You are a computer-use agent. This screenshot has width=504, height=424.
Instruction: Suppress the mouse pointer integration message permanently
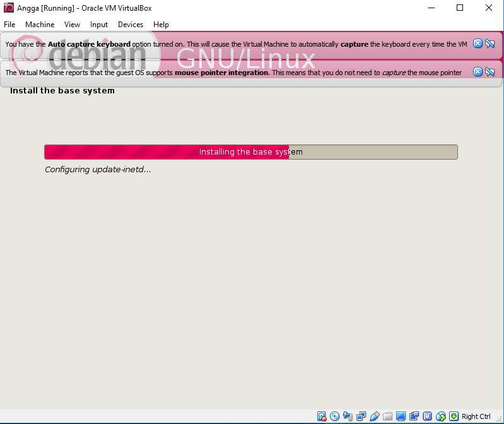pos(490,72)
